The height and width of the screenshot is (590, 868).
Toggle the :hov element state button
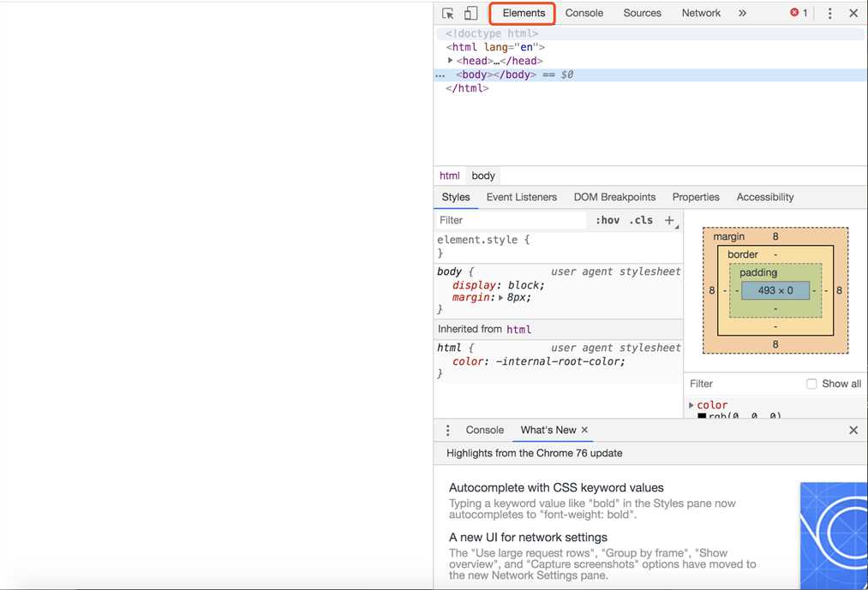(608, 220)
